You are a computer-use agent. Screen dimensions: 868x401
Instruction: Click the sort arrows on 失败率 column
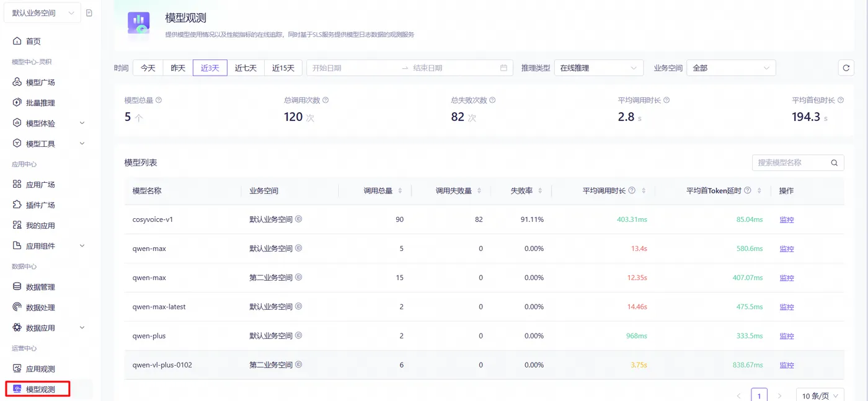[x=541, y=191]
